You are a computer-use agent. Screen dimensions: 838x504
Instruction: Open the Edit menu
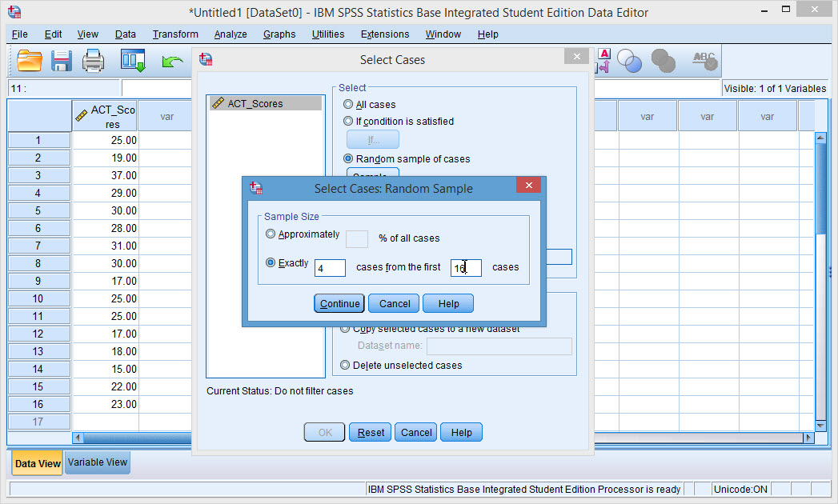pyautogui.click(x=53, y=34)
